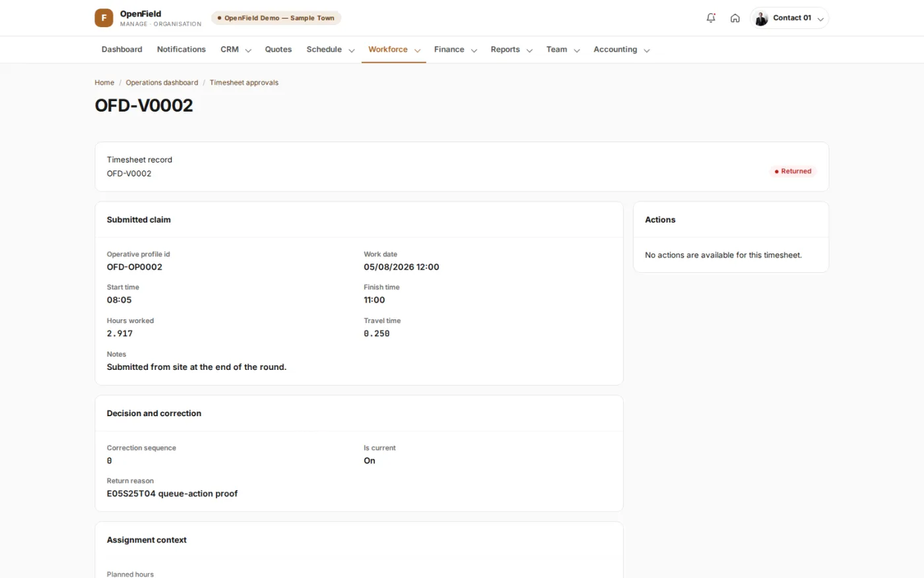Screen dimensions: 924x578
Task: Select the finish time value 11:00
Action: 374,300
